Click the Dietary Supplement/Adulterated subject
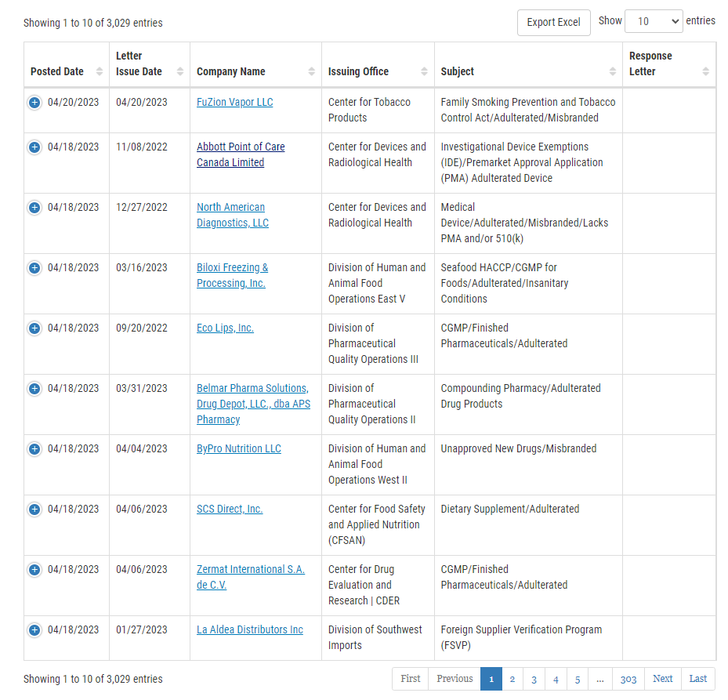Viewport: 728px width, 700px height. [x=510, y=509]
